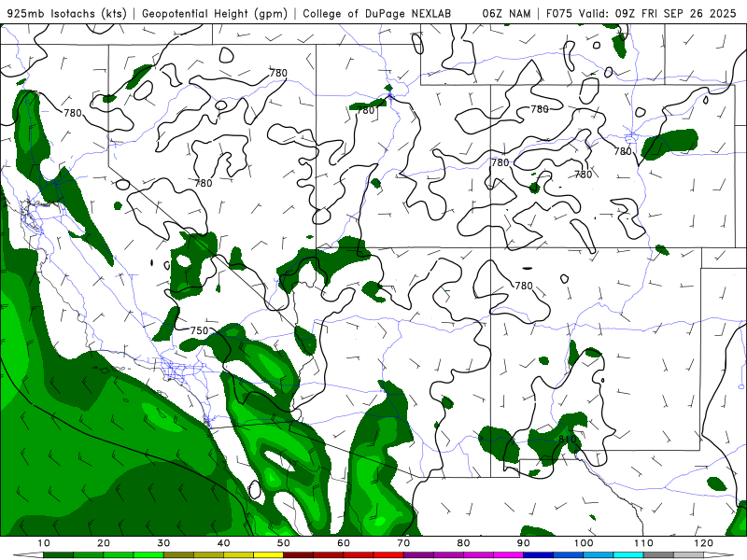Click the '810' height contour label
The image size is (747, 560).
coord(567,439)
